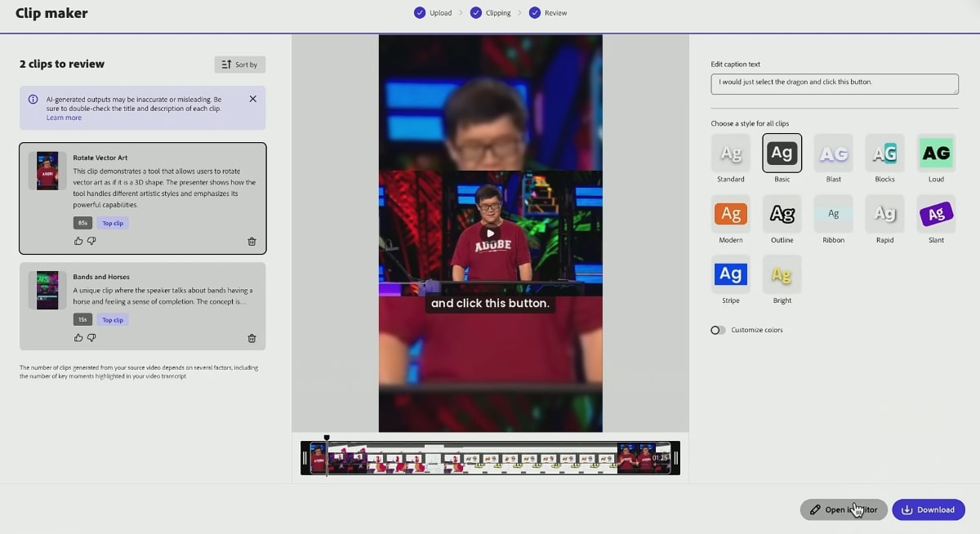The width and height of the screenshot is (980, 534).
Task: Click the Open in editor button
Action: [x=844, y=510]
